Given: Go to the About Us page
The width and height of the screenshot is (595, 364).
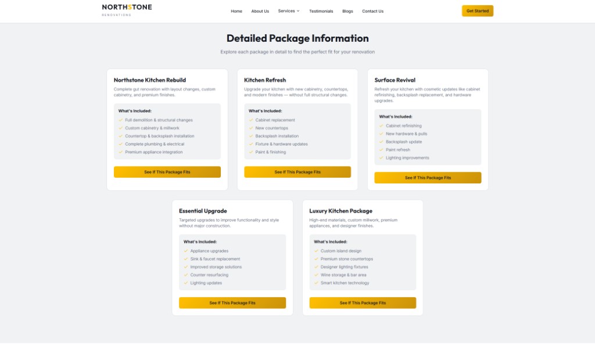Looking at the screenshot, I should click(260, 11).
